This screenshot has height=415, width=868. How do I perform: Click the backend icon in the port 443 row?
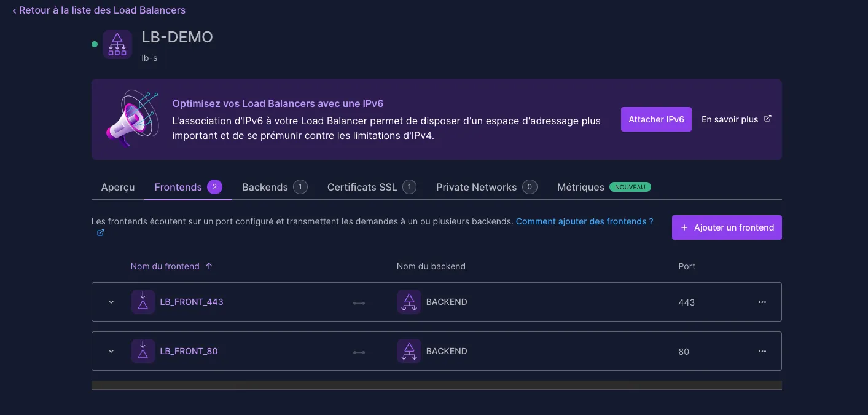click(409, 302)
